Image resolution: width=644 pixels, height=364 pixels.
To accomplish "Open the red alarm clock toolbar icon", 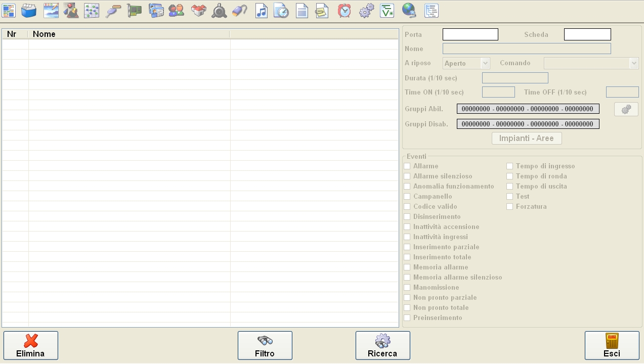I will (x=345, y=11).
